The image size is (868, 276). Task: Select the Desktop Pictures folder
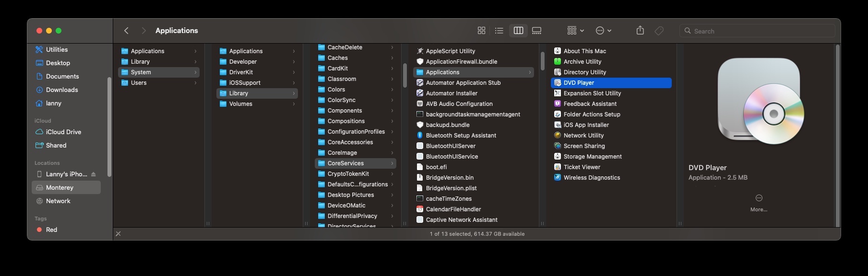[356, 195]
